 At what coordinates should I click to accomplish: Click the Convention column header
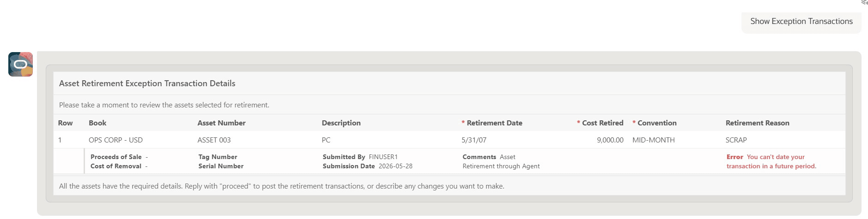click(657, 123)
